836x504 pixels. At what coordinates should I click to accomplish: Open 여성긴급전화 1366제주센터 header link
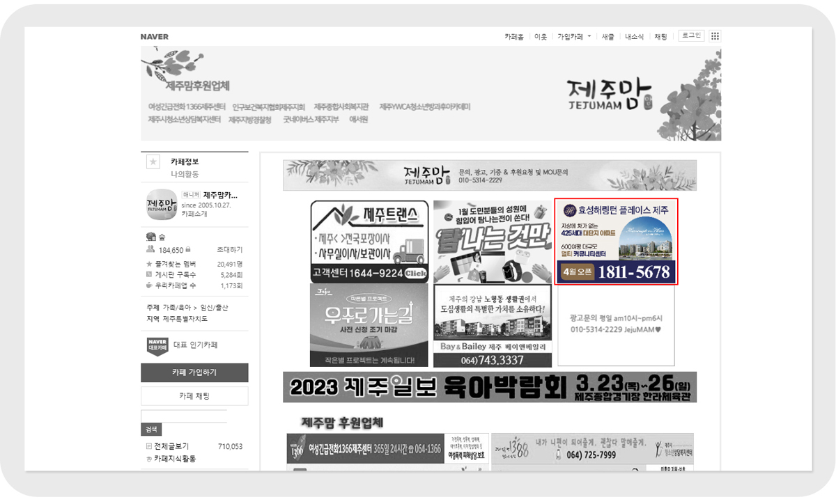pos(187,107)
